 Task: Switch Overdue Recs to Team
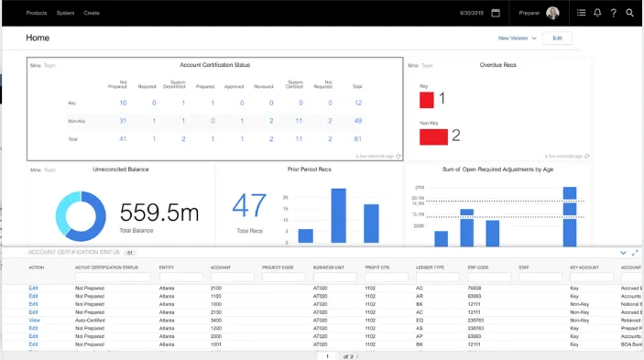coord(427,66)
